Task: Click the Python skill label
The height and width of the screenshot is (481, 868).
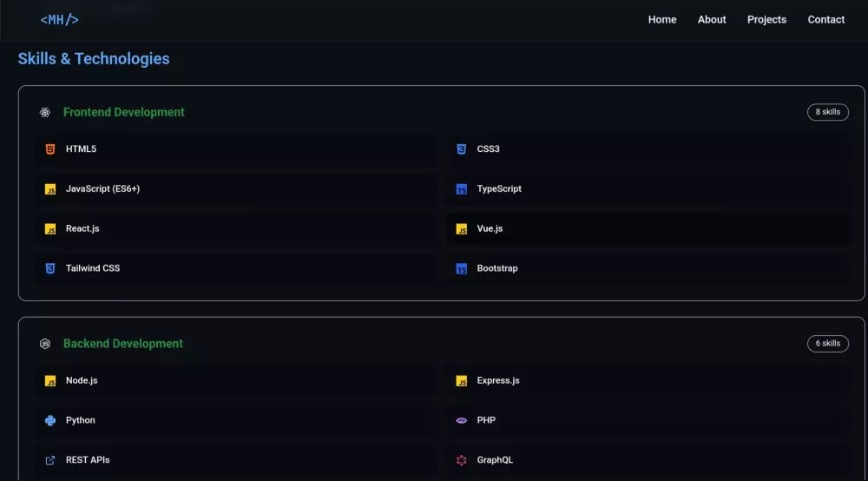Action: click(80, 421)
